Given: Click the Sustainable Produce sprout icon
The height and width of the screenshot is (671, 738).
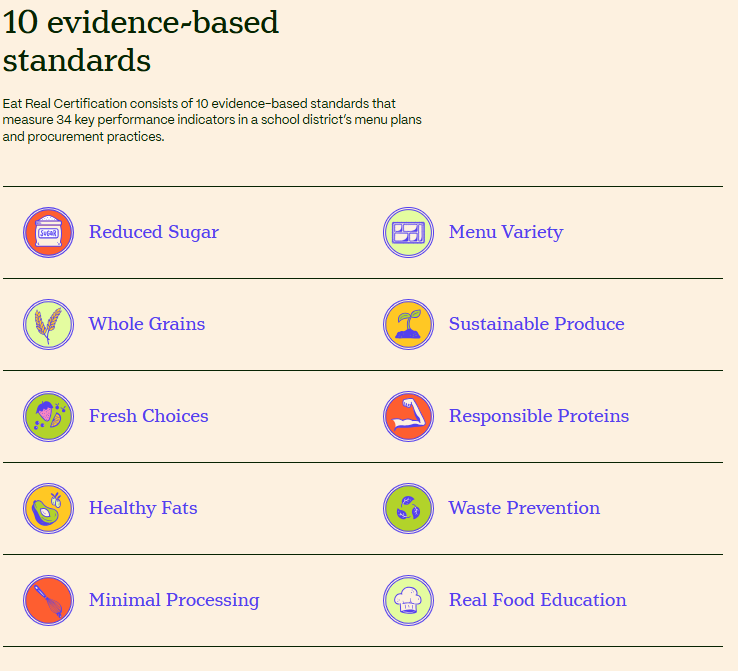Looking at the screenshot, I should coord(409,324).
